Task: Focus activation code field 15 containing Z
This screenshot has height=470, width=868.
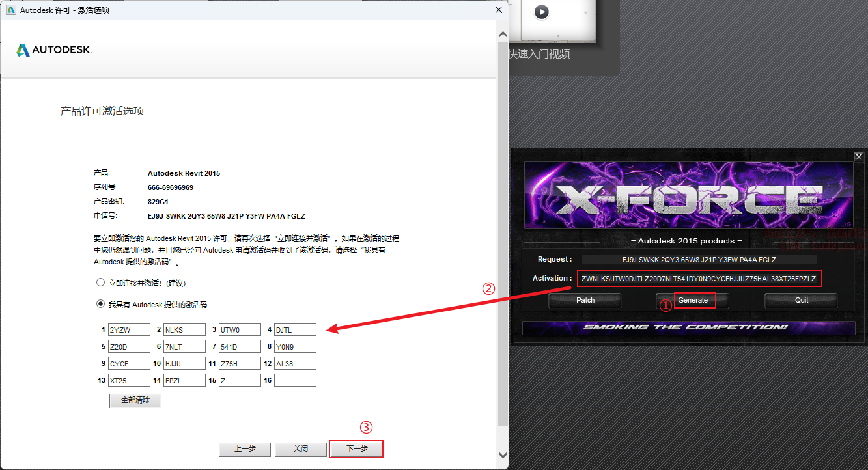Action: coord(240,380)
